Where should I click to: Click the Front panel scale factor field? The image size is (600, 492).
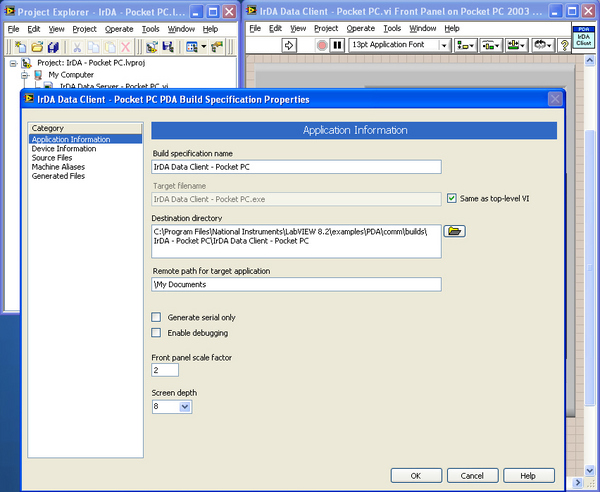tap(165, 370)
